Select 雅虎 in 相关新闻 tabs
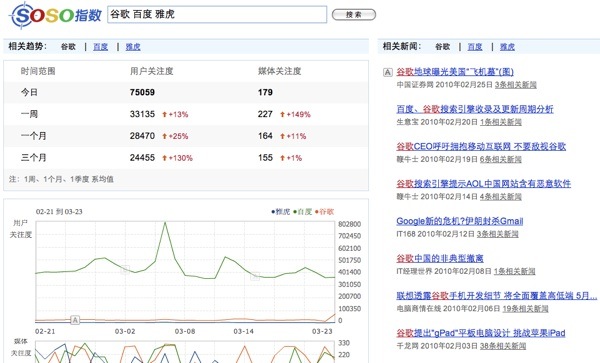The image size is (600, 363). (507, 47)
